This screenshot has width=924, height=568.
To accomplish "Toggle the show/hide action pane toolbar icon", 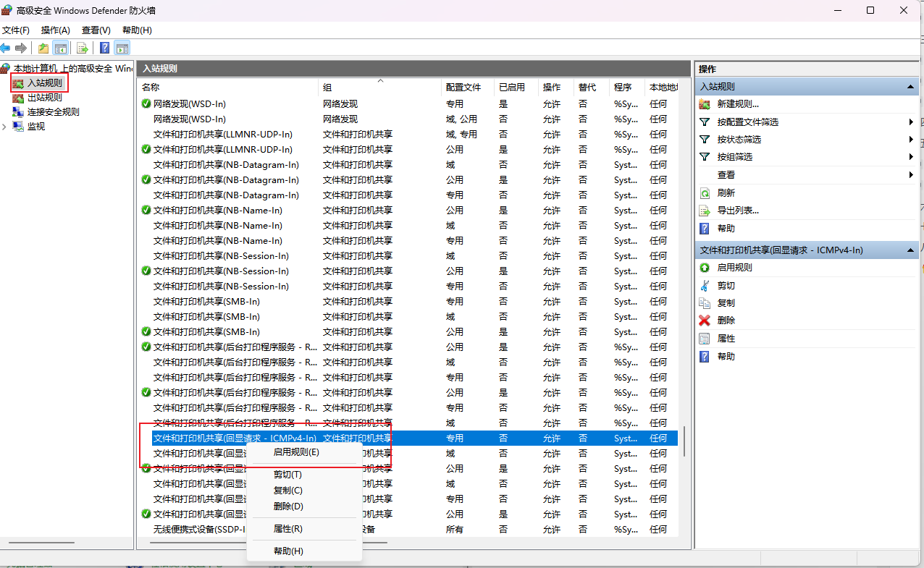I will click(122, 48).
